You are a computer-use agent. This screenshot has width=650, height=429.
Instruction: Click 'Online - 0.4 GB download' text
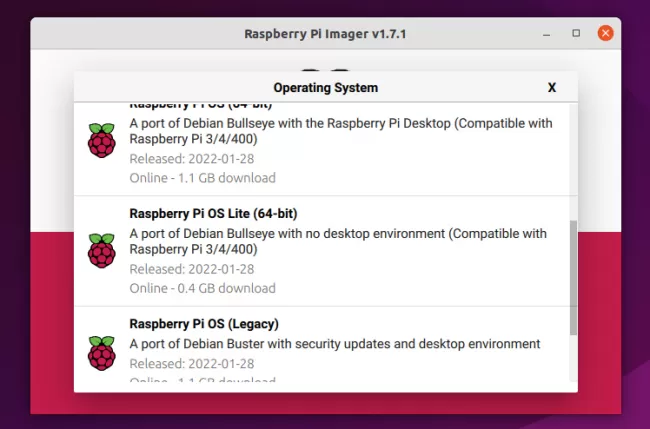pyautogui.click(x=202, y=288)
